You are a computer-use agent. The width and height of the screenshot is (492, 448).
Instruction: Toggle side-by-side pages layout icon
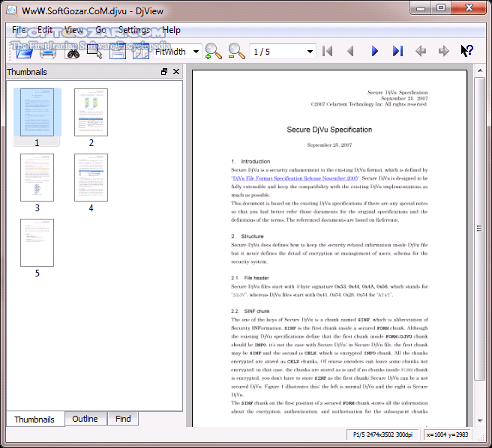click(x=140, y=52)
